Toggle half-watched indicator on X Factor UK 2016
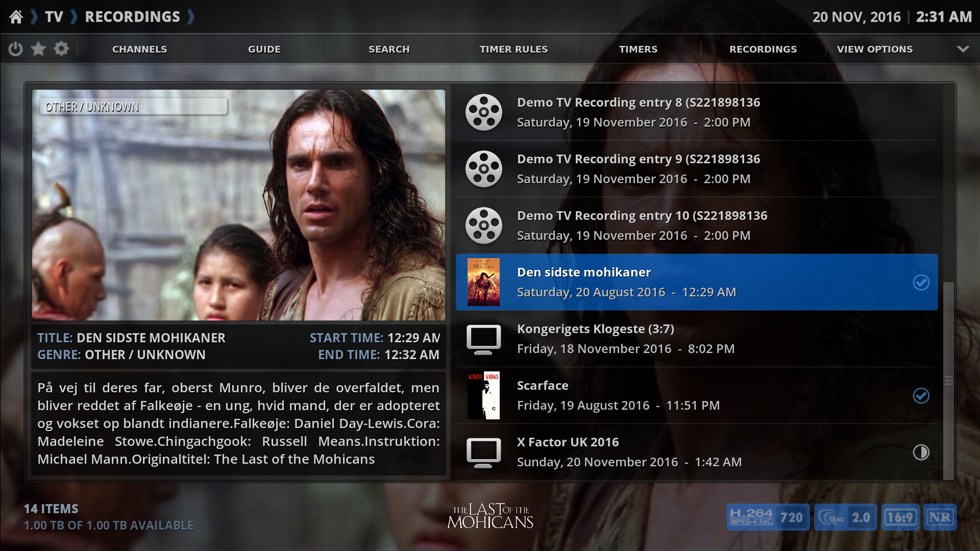Viewport: 980px width, 551px height. 921,452
